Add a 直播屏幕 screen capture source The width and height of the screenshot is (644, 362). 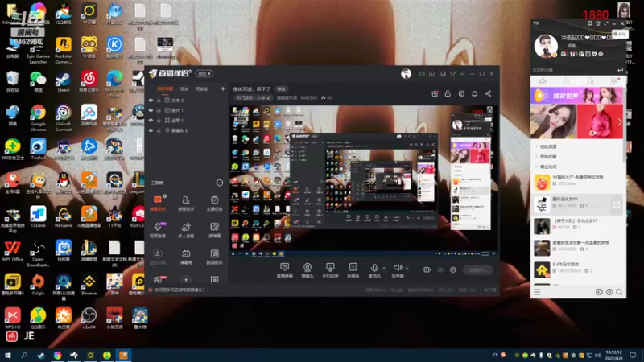click(285, 270)
